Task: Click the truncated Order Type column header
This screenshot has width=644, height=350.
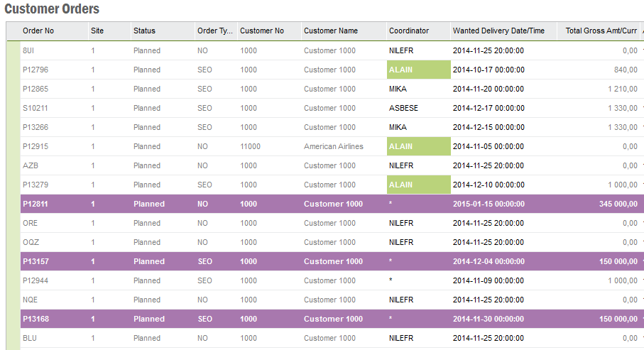Action: 214,31
